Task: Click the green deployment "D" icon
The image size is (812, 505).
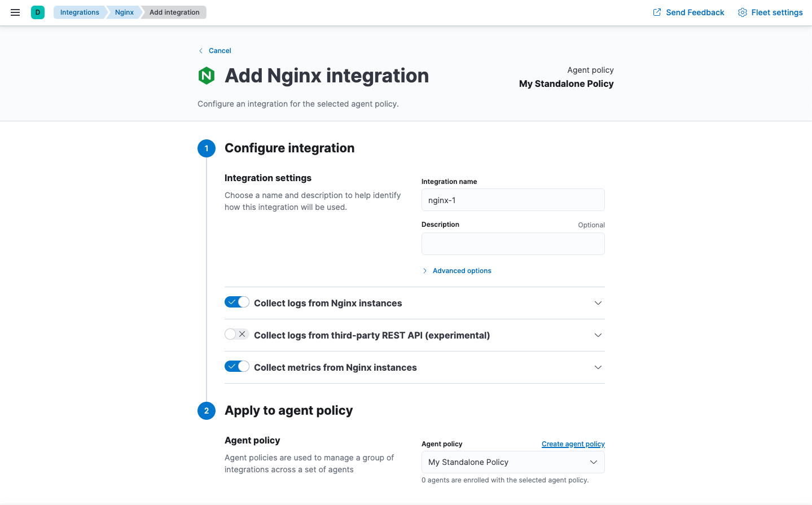Action: 37,12
